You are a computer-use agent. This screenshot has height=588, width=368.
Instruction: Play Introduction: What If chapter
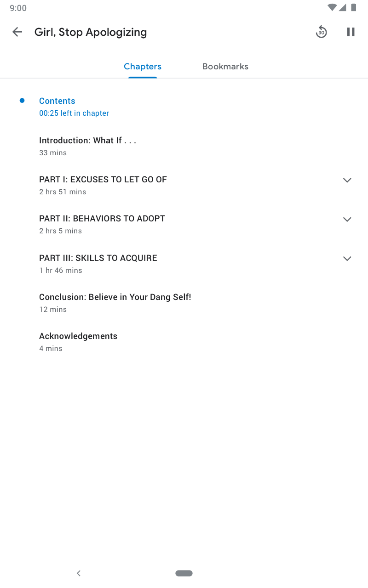pyautogui.click(x=87, y=141)
